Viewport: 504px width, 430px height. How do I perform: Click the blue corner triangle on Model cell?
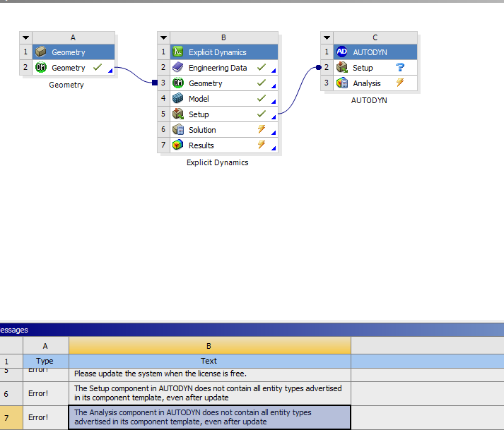pyautogui.click(x=274, y=102)
